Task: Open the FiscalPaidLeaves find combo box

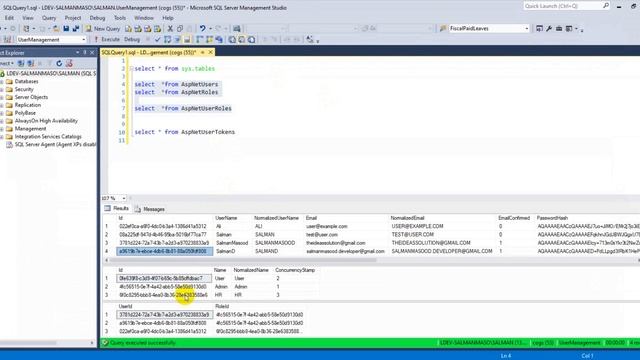Action: [x=527, y=29]
